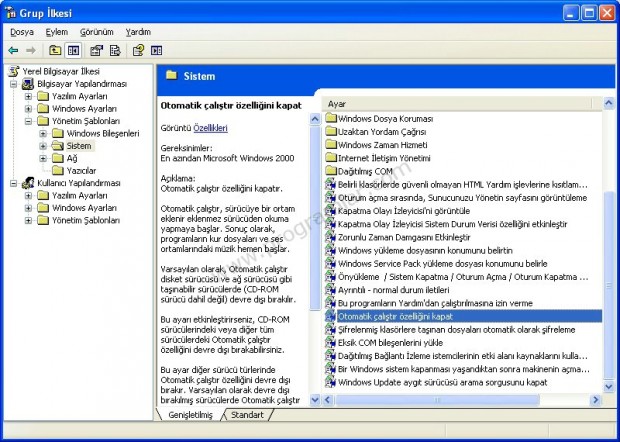Click the Windows Dosya Koruması folder icon

click(x=331, y=118)
